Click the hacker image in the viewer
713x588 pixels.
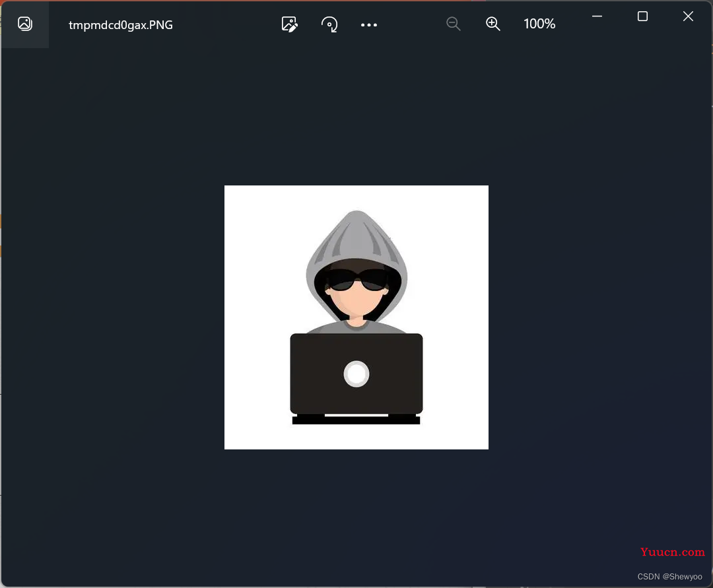[x=356, y=317]
